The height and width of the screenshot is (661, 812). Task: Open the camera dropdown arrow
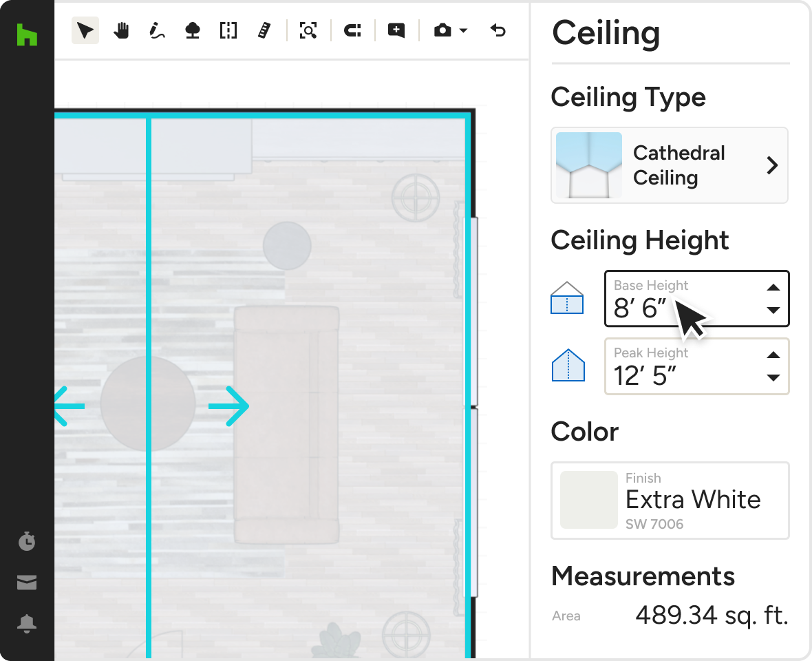tap(463, 31)
